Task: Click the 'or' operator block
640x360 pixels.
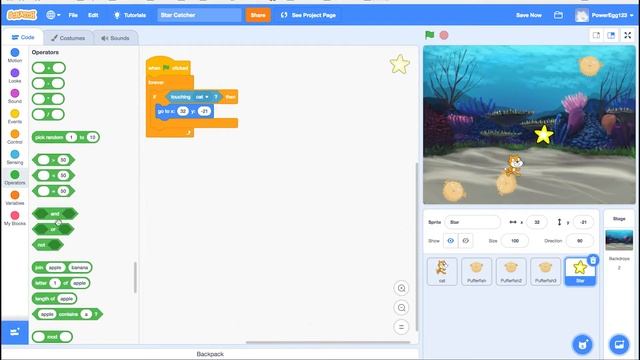Action: [53, 229]
